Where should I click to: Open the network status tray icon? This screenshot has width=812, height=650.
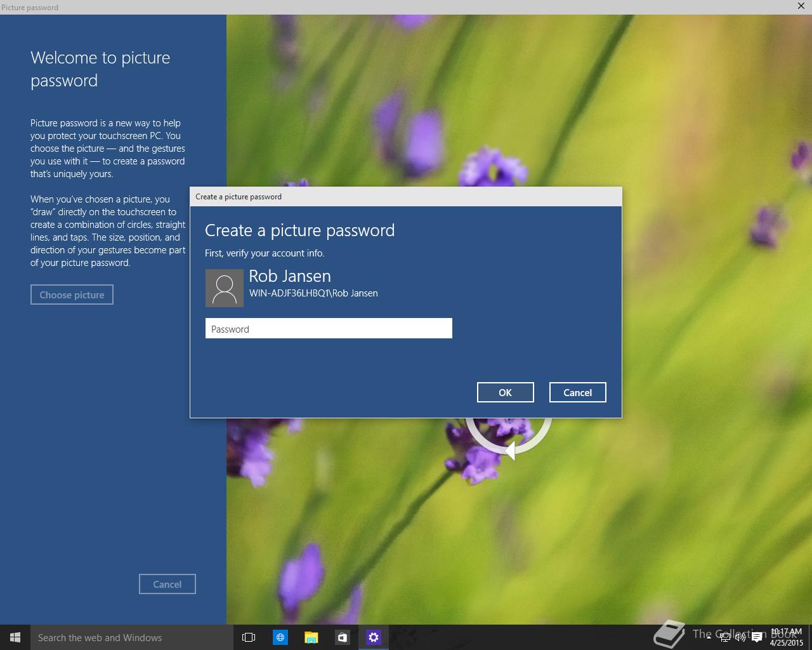pos(724,637)
